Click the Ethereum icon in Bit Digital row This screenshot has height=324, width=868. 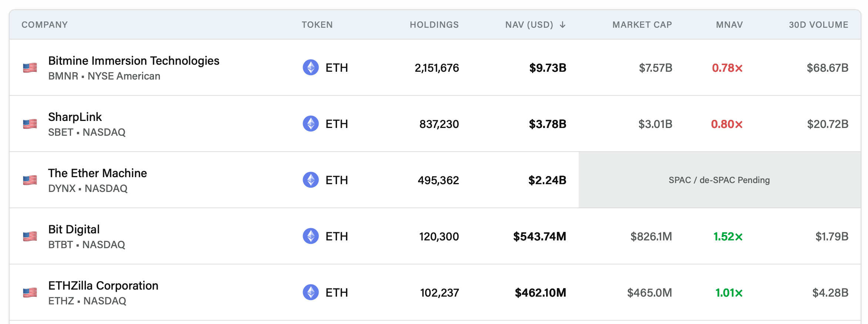[311, 236]
